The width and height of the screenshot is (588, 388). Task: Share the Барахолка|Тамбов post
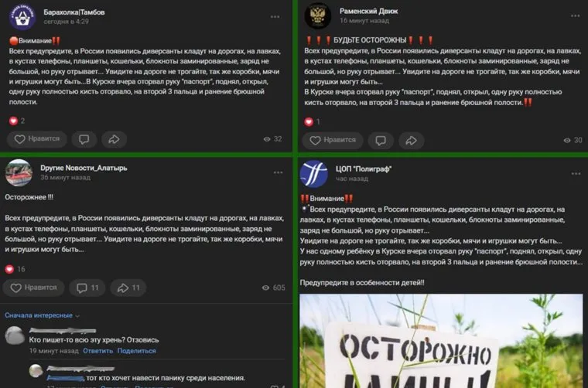114,139
